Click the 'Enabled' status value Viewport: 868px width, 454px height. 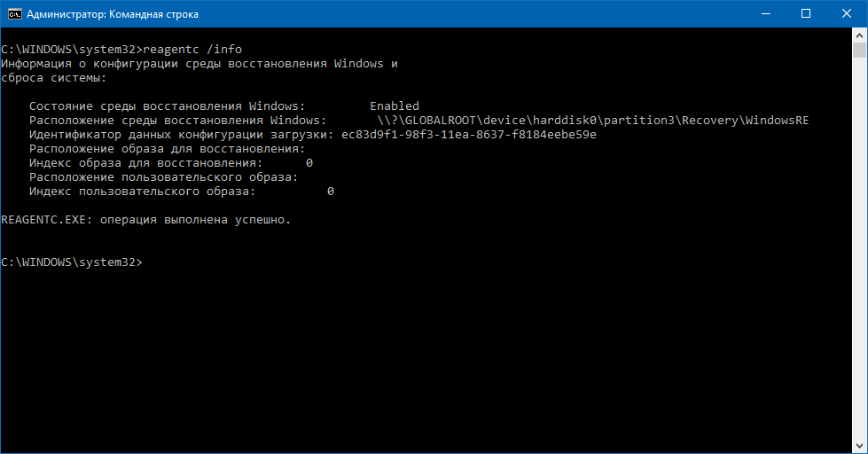[x=395, y=106]
